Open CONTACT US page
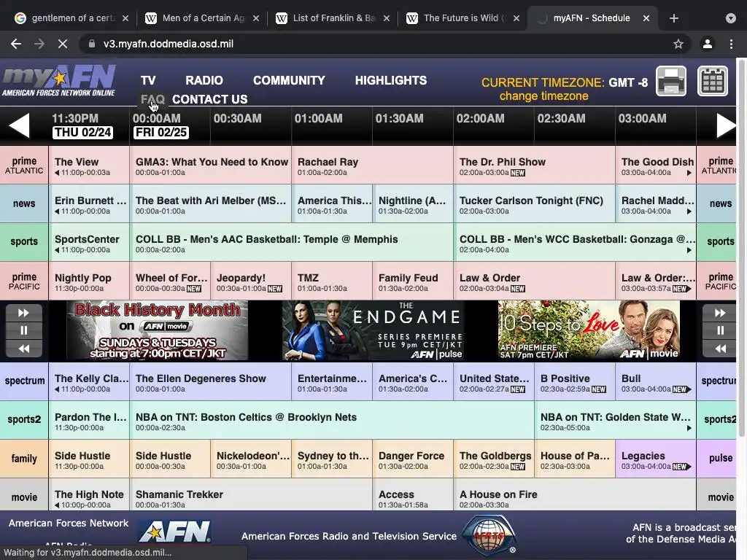Viewport: 747px width, 560px height. [x=209, y=99]
